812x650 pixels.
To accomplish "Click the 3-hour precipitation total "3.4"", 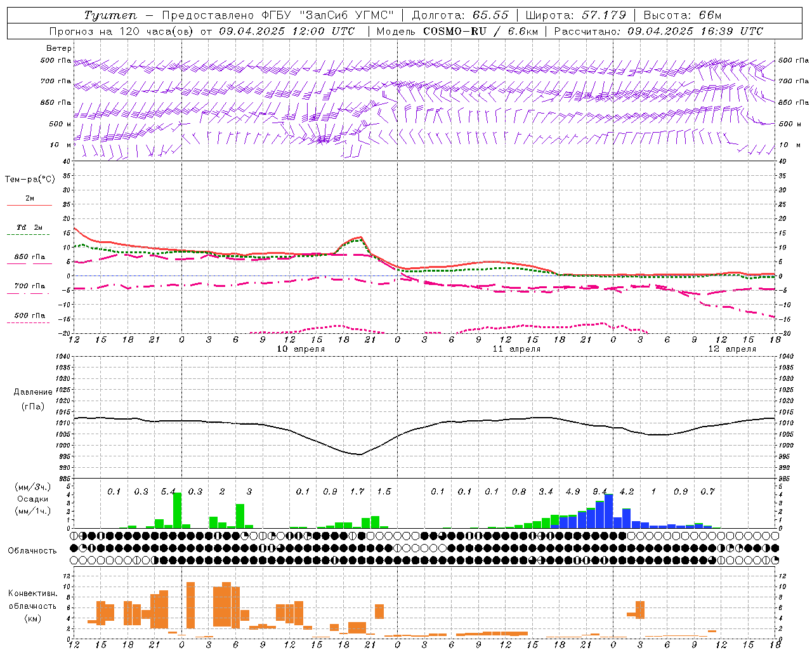I will pos(546,491).
